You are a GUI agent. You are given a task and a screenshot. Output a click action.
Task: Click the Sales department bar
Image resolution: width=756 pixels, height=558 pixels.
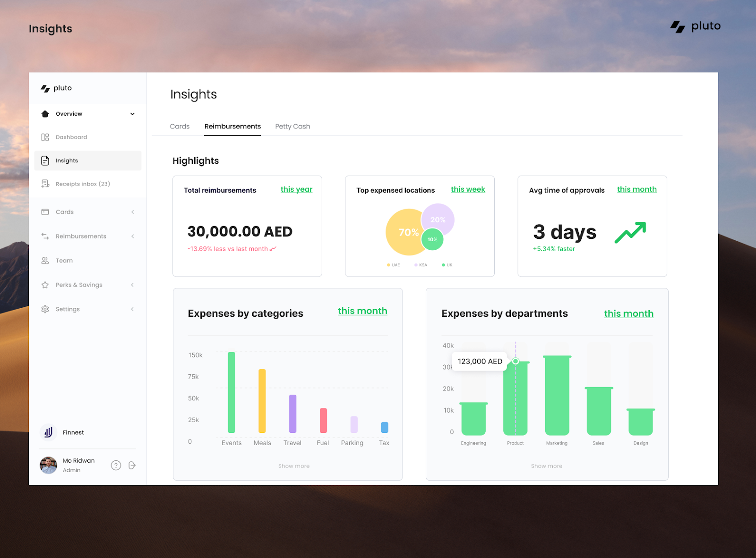pos(599,411)
